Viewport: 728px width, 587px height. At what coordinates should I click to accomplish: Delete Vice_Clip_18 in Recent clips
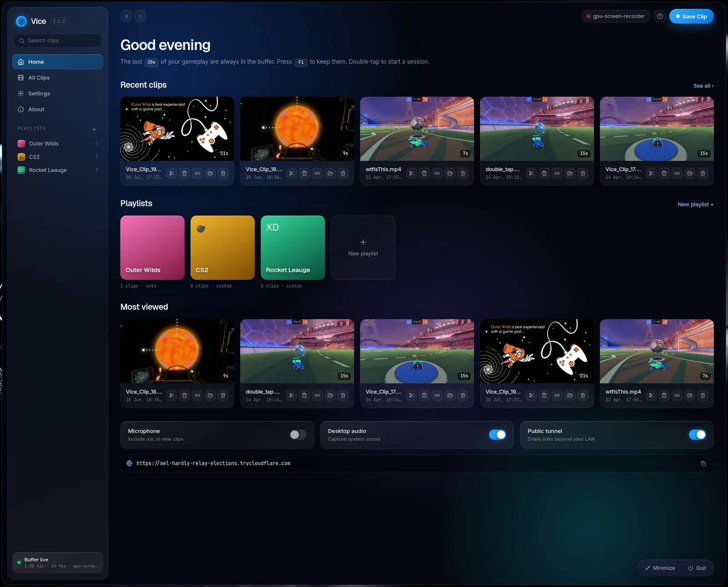point(343,173)
